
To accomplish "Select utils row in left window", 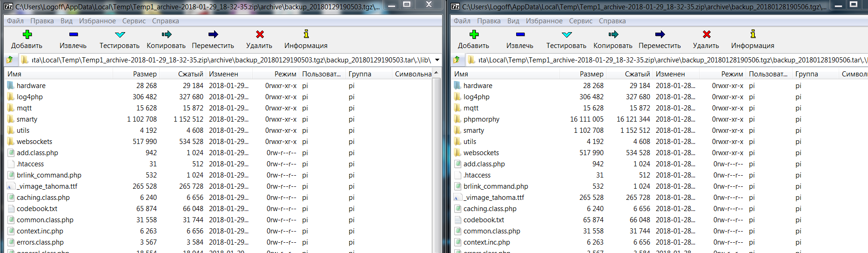I will pos(219,130).
